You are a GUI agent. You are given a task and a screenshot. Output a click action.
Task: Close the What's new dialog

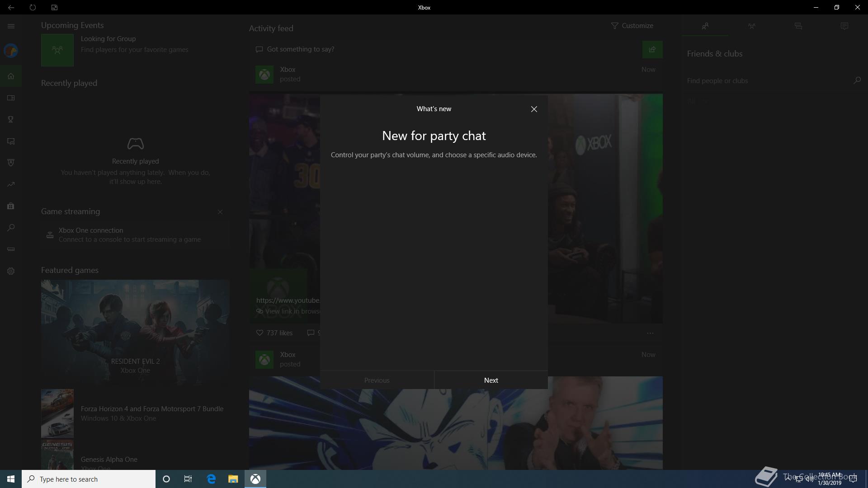click(534, 109)
